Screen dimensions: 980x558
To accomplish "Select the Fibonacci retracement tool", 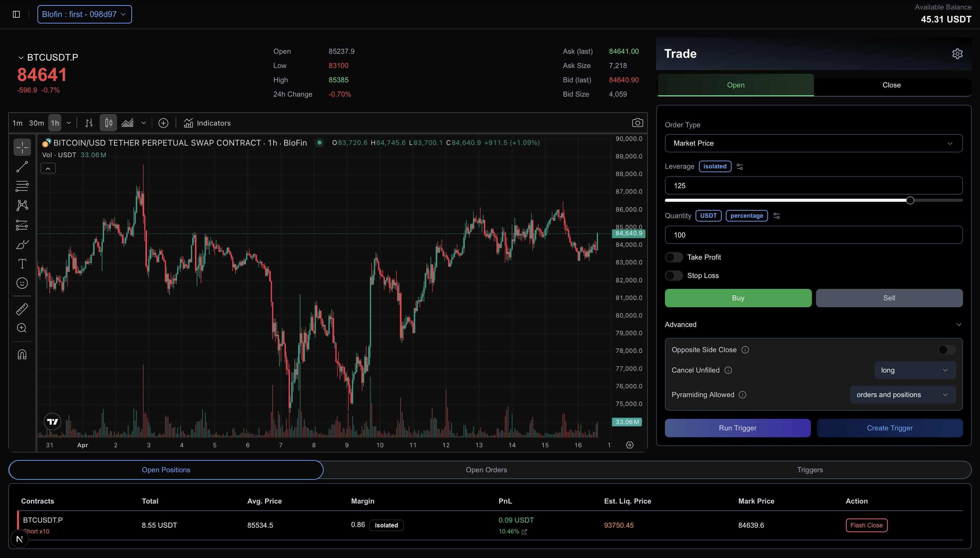I will point(22,186).
